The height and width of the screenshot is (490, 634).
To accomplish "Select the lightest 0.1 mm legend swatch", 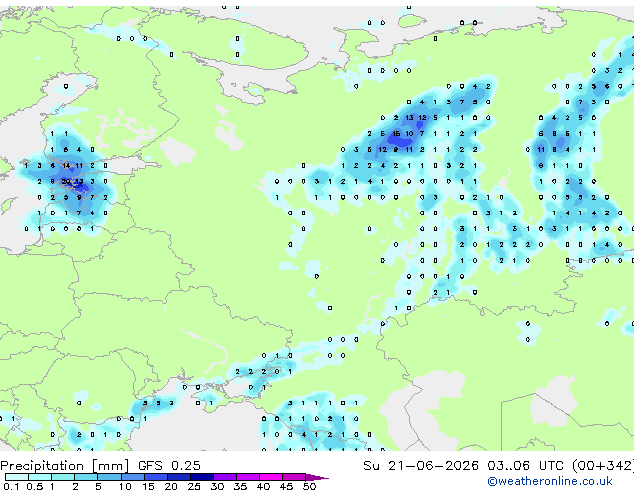I will [x=17, y=477].
